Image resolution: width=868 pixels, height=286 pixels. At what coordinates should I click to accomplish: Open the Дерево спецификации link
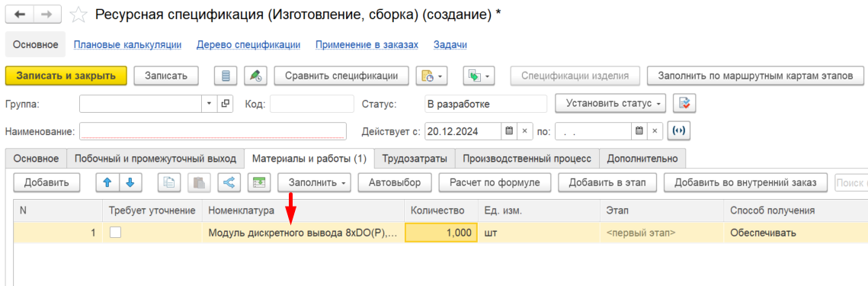click(x=248, y=45)
